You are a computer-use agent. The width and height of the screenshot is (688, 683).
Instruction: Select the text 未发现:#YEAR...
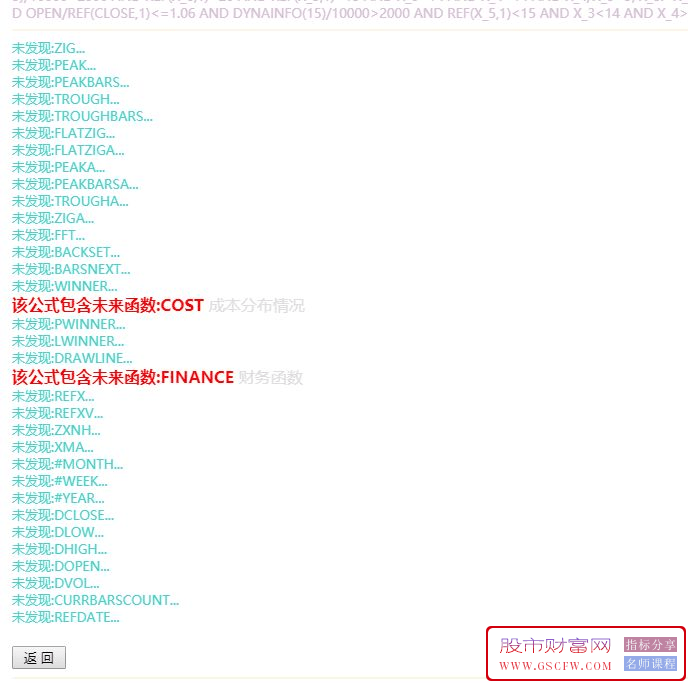58,499
